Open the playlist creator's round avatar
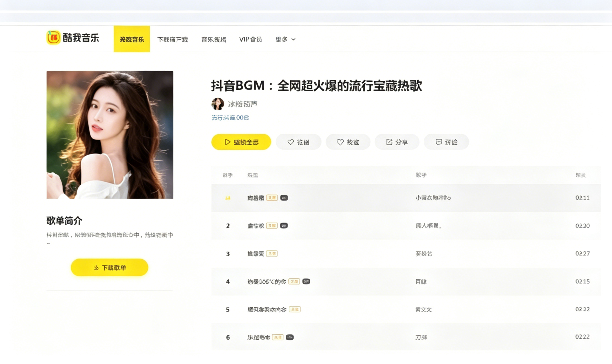Image resolution: width=612 pixels, height=364 pixels. (218, 104)
